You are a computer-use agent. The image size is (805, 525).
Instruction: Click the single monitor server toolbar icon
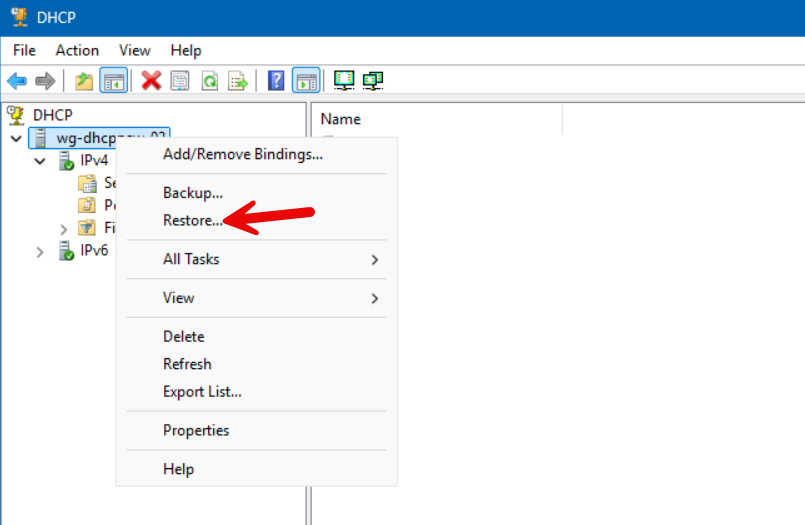[344, 81]
